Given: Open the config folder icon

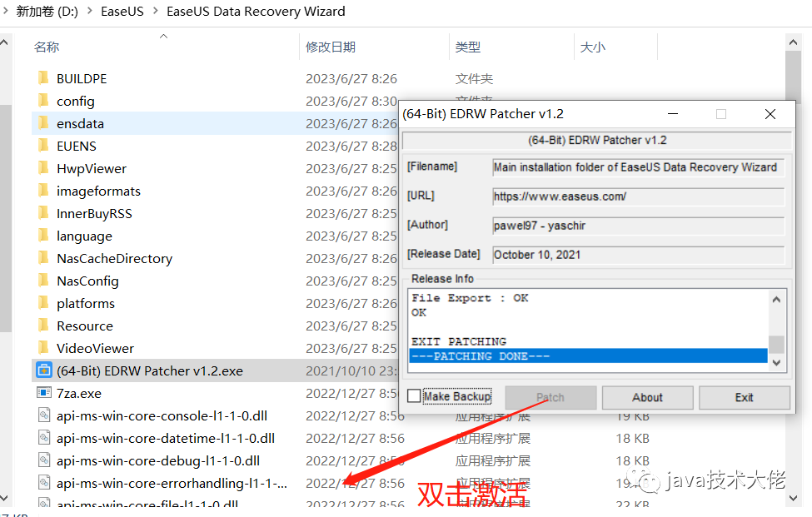Looking at the screenshot, I should click(x=43, y=101).
